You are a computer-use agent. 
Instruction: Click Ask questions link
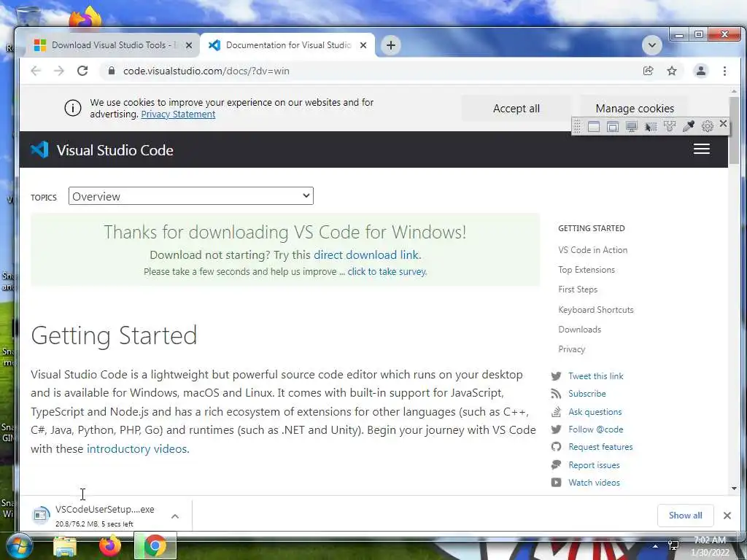pos(595,412)
